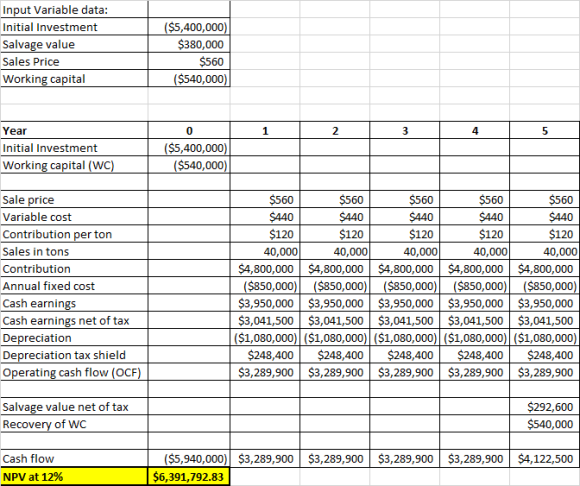Select the Working capital input cell ($540,000)
The image size is (580, 486).
pos(189,79)
